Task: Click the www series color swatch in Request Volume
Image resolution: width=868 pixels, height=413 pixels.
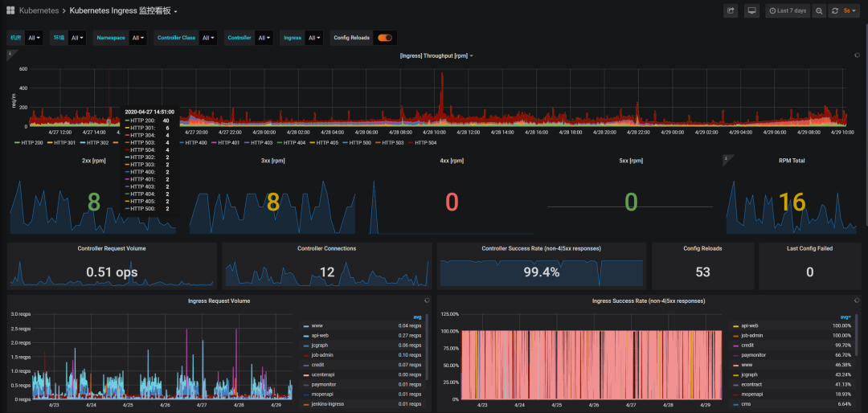Action: pyautogui.click(x=306, y=325)
